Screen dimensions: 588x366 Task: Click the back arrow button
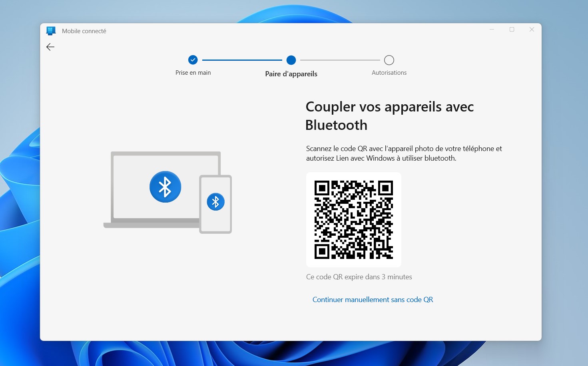50,47
